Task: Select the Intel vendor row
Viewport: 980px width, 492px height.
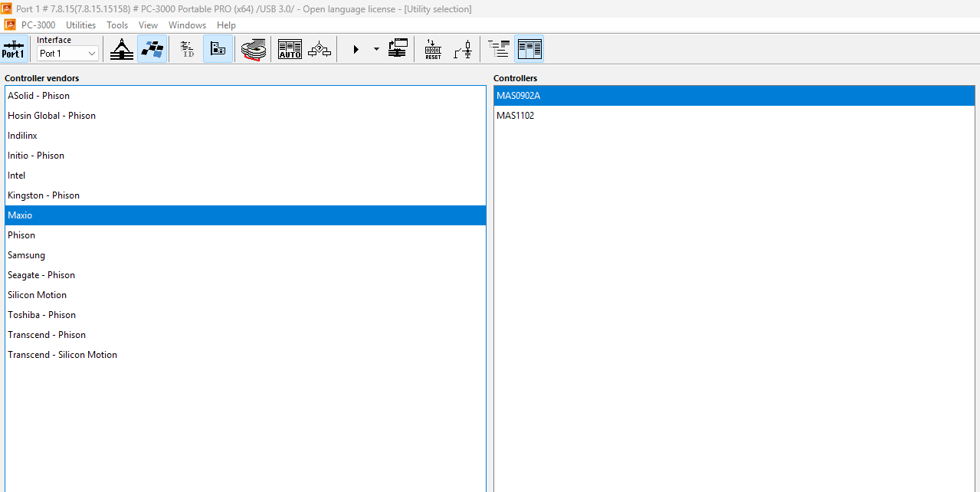Action: 245,175
